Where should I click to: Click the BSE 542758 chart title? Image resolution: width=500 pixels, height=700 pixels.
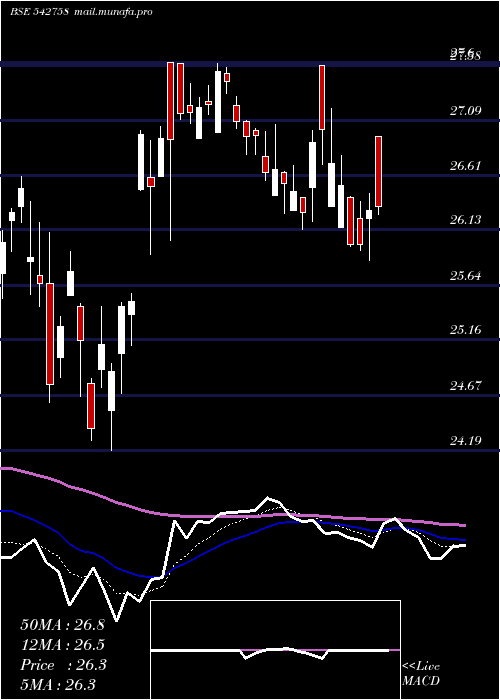point(39,12)
